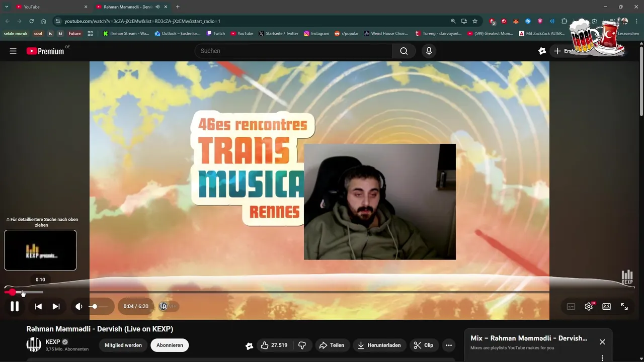Open a new browser tab
The width and height of the screenshot is (644, 362).
coord(178,7)
